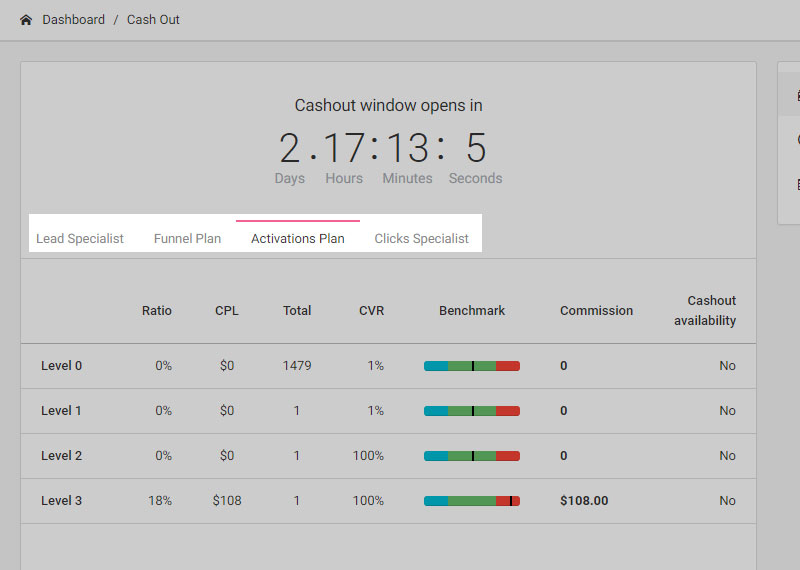The image size is (800, 570).
Task: Click the Ratio column header
Action: point(156,311)
